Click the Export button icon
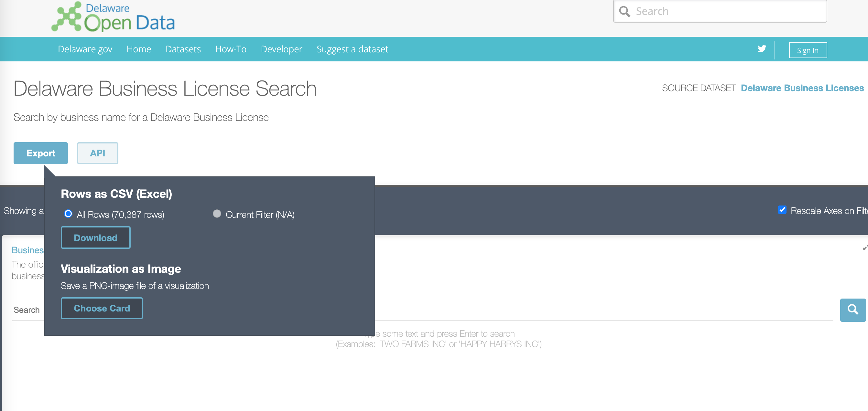This screenshot has width=868, height=411. coord(40,153)
